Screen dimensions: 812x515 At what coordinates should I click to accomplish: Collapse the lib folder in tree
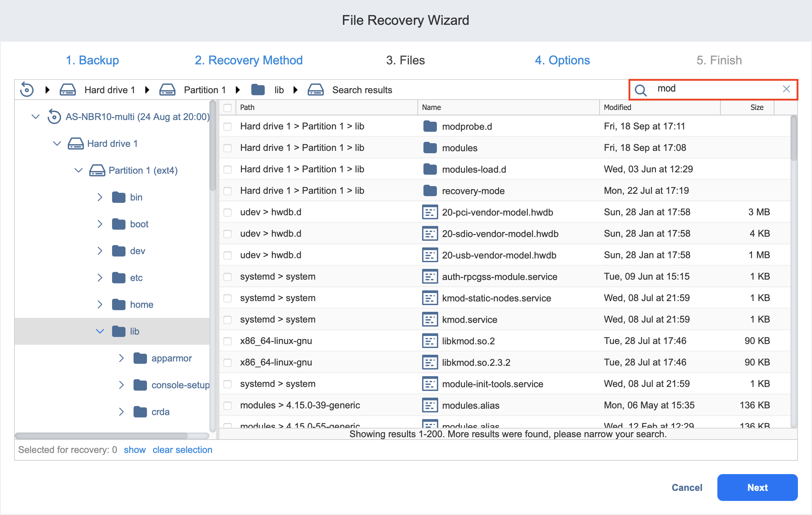click(100, 331)
